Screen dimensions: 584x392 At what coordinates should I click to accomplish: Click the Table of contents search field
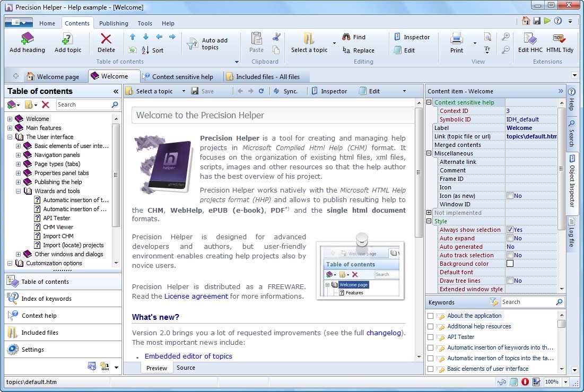click(x=83, y=104)
